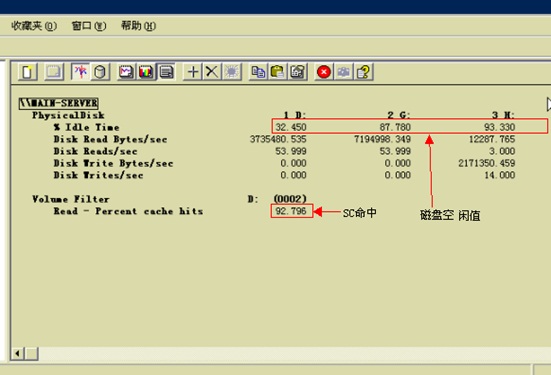
Task: Switch to View Histogram icon
Action: point(146,72)
